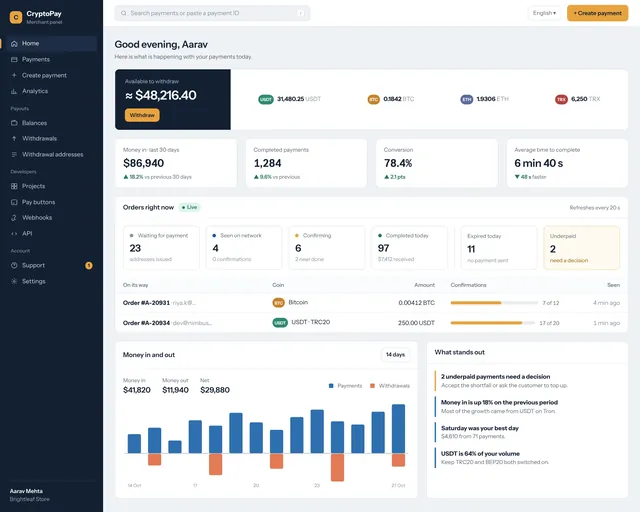This screenshot has height=512, width=640.
Task: Click the Balances wallet icon
Action: point(14,123)
